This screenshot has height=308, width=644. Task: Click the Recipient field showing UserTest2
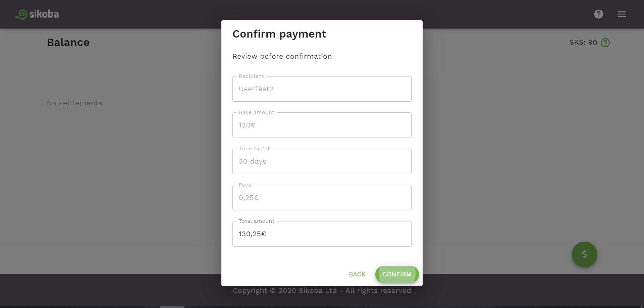pos(322,89)
